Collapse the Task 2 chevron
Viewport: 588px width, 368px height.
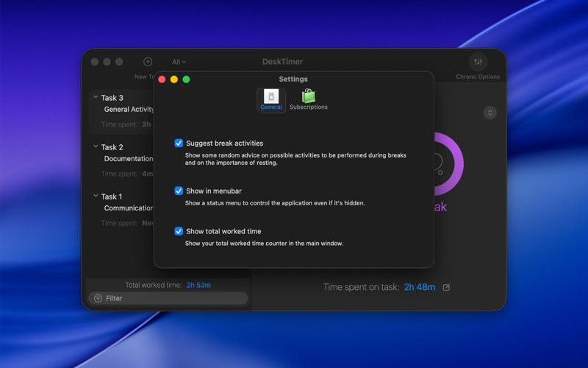(x=96, y=146)
